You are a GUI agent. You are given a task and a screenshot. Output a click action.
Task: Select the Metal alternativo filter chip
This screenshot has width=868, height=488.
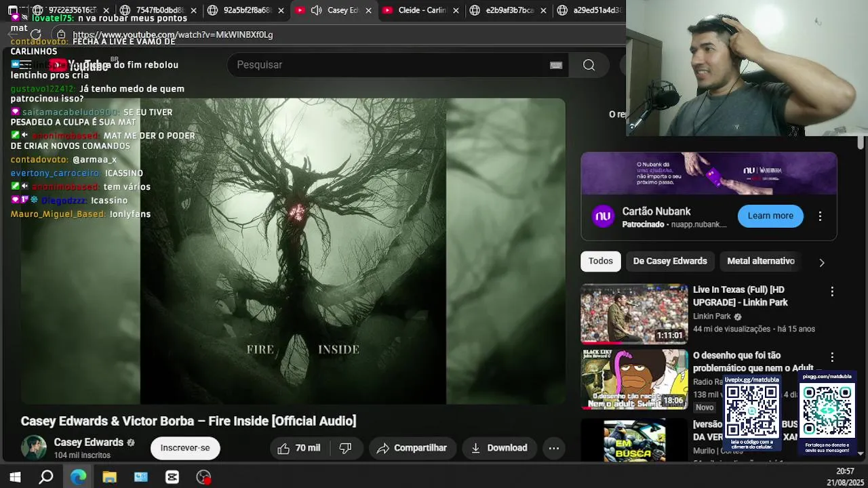[x=761, y=261]
